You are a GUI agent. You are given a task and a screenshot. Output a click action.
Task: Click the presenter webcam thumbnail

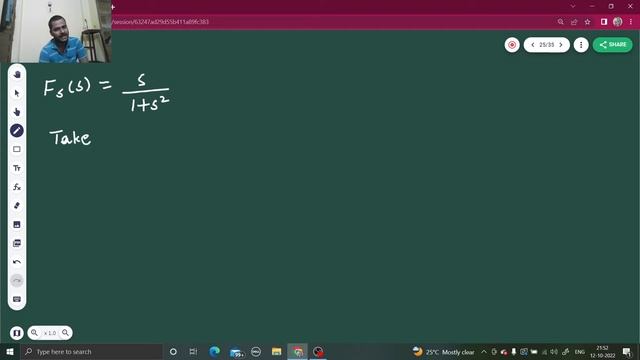click(x=56, y=31)
